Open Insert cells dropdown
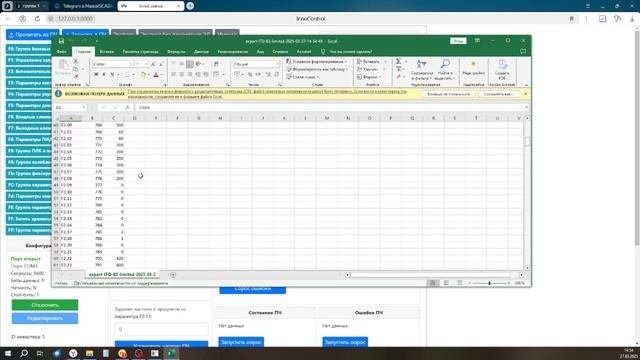640x360 pixels. coord(385,62)
